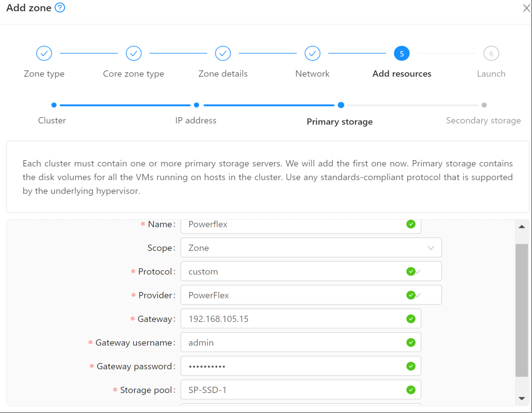Click the Gateway username label
This screenshot has height=413, width=532.
coord(135,343)
